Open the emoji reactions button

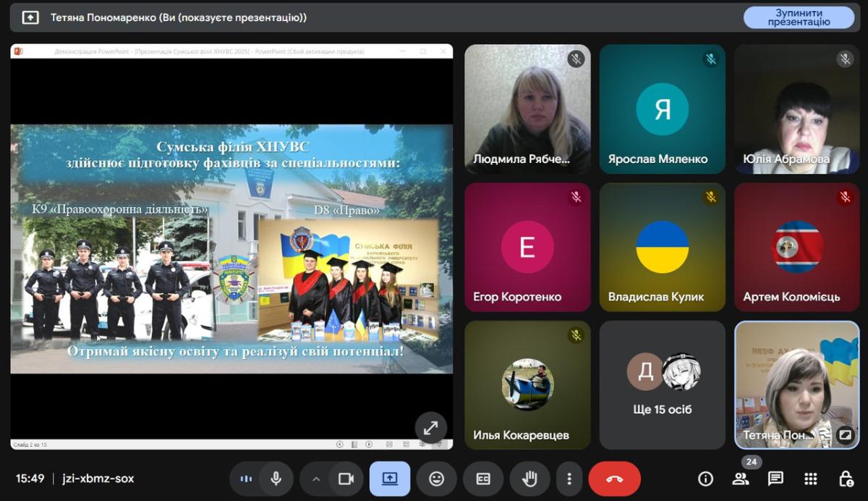point(436,479)
